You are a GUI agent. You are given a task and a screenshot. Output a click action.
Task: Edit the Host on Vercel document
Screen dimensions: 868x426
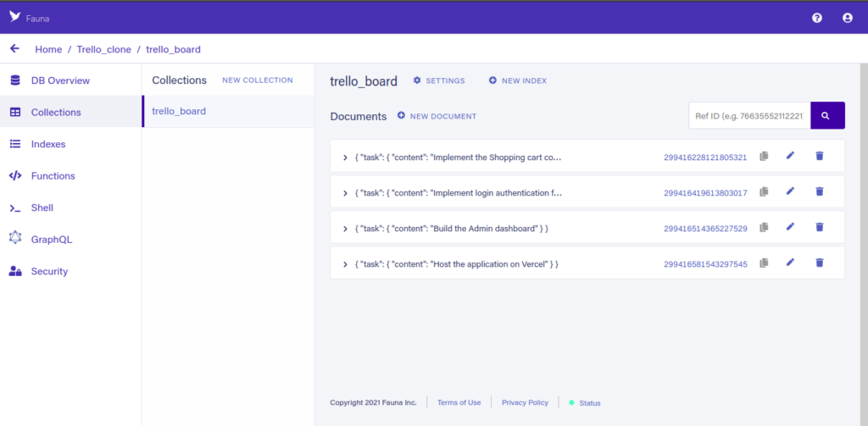pos(791,262)
